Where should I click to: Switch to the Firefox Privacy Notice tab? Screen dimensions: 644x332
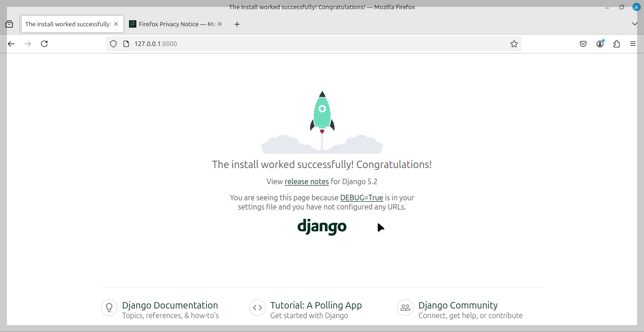[176, 24]
